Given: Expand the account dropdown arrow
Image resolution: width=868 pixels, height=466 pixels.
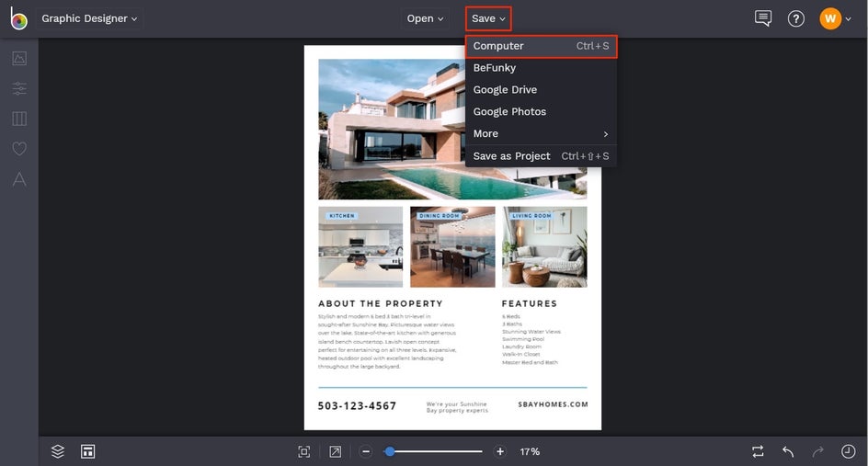Looking at the screenshot, I should [848, 18].
